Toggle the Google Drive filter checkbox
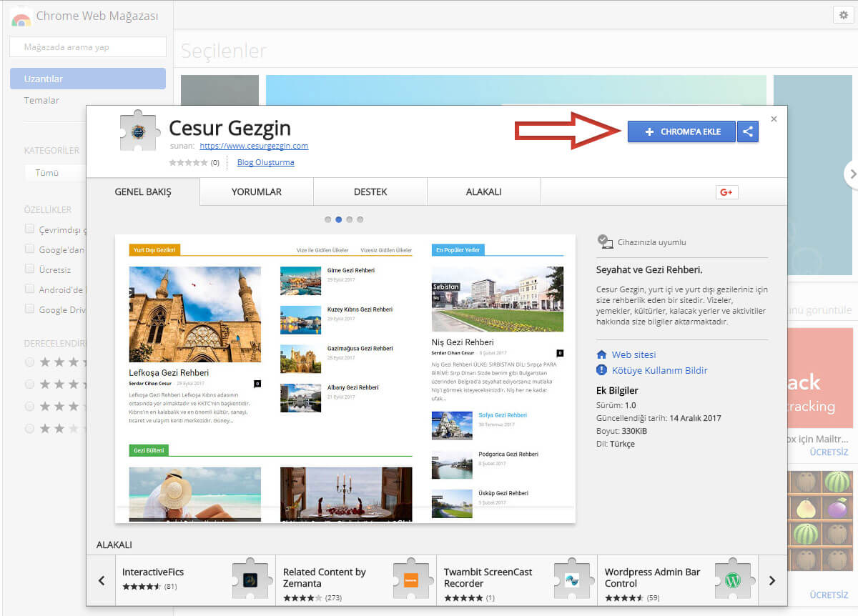The width and height of the screenshot is (858, 616). 30,309
